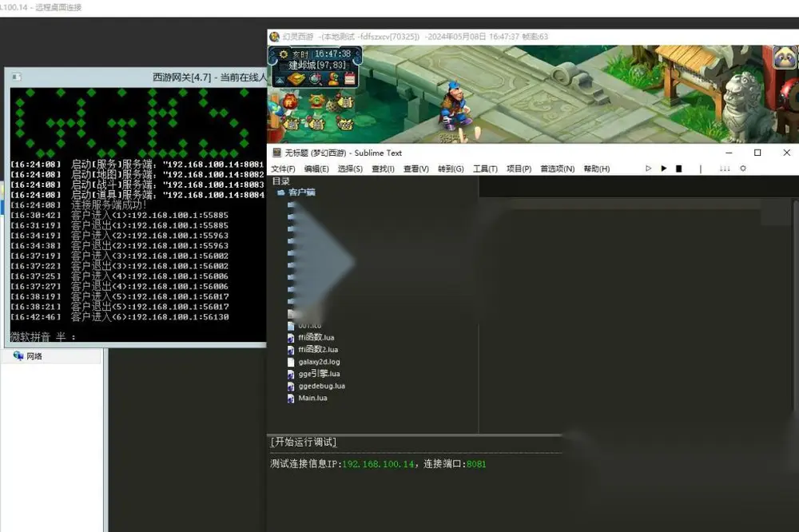Click the outlined play triangle in toolbar
This screenshot has width=799, height=532.
[648, 169]
